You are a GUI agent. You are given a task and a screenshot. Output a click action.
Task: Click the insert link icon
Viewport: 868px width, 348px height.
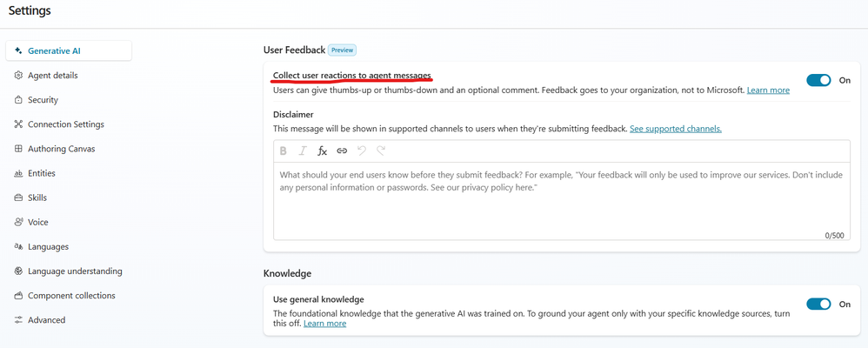pos(342,151)
